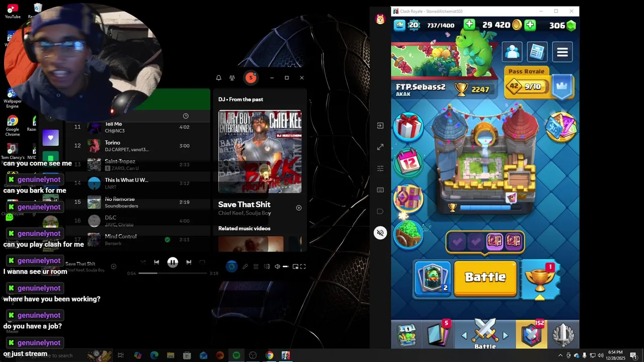Click the shiba avatar icon atop emulator sidebar

(380, 19)
